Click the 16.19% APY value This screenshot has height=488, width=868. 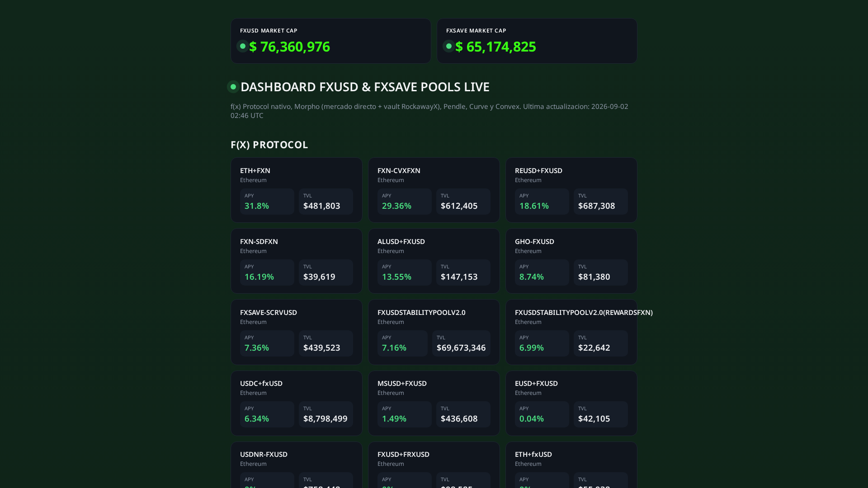click(259, 277)
